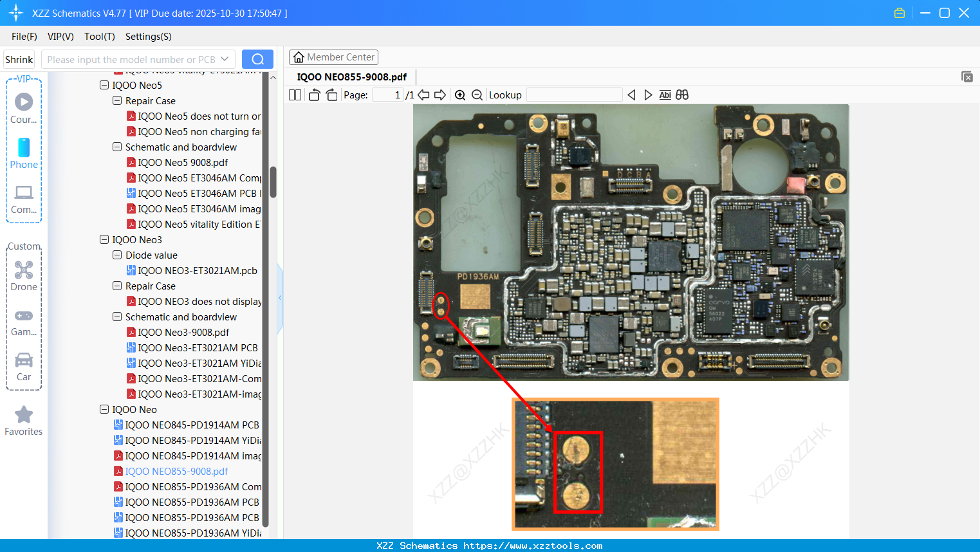The height and width of the screenshot is (552, 980).
Task: Open the Computer category in the sidebar
Action: tap(24, 199)
